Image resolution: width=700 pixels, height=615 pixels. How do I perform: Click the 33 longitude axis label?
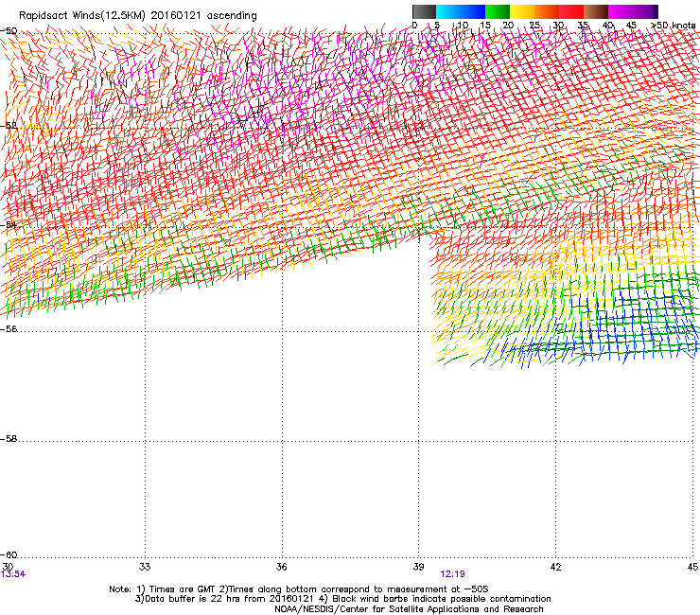click(x=145, y=567)
